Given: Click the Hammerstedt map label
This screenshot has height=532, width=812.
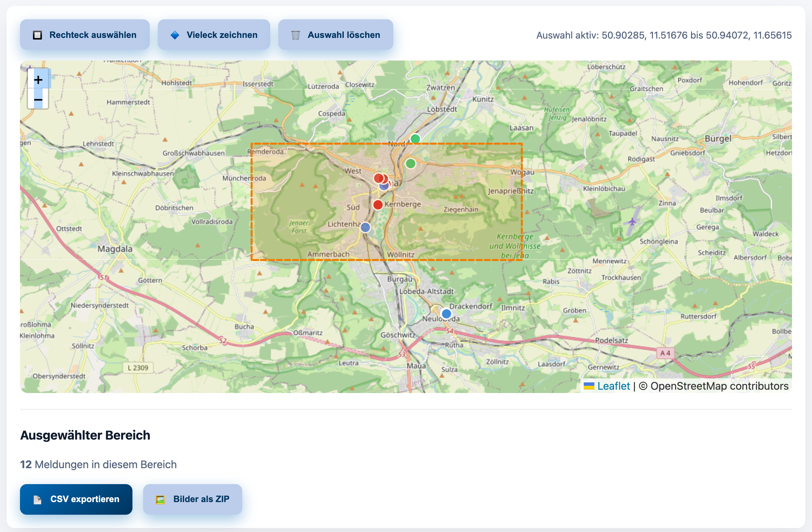Looking at the screenshot, I should click(128, 102).
